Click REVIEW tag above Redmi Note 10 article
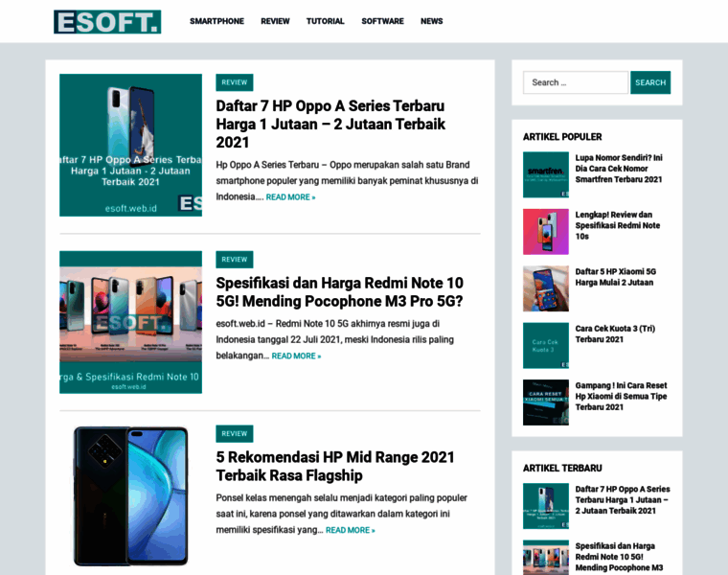The height and width of the screenshot is (575, 728). click(x=235, y=260)
